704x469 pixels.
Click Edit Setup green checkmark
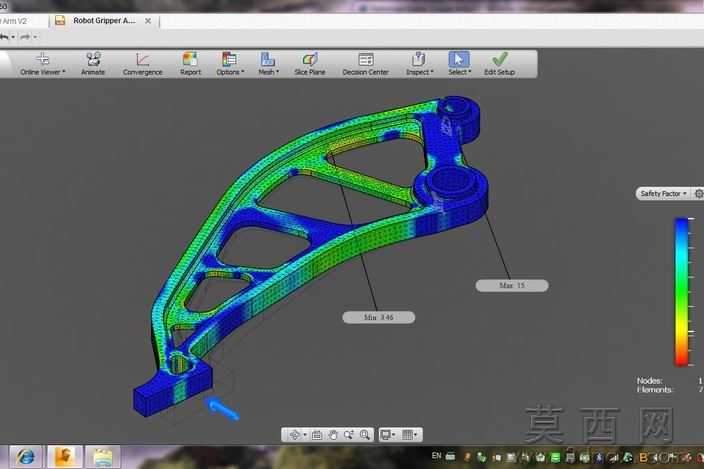pos(499,64)
